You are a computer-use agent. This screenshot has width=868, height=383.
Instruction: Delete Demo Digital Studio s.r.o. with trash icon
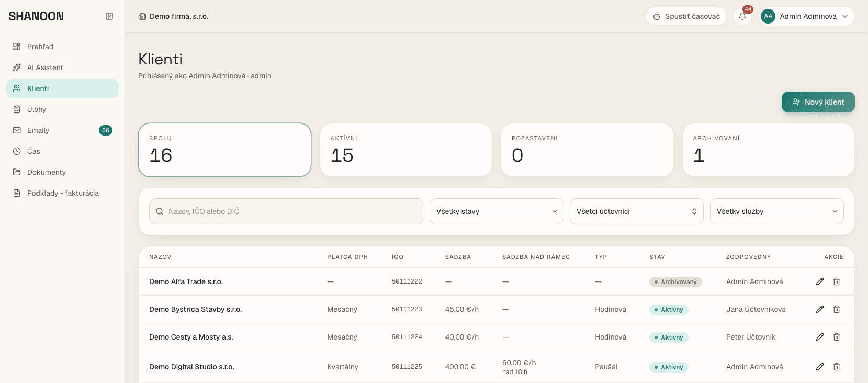(837, 367)
